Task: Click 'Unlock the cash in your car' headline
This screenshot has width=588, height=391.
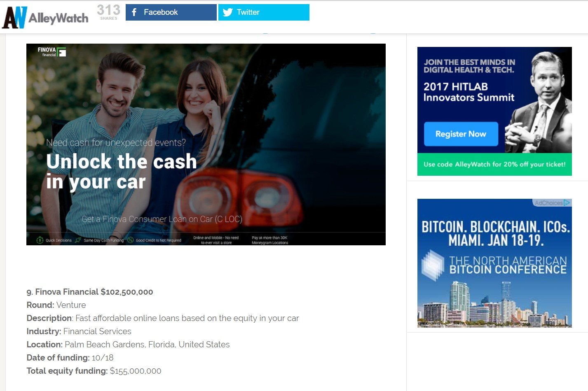Action: click(122, 172)
